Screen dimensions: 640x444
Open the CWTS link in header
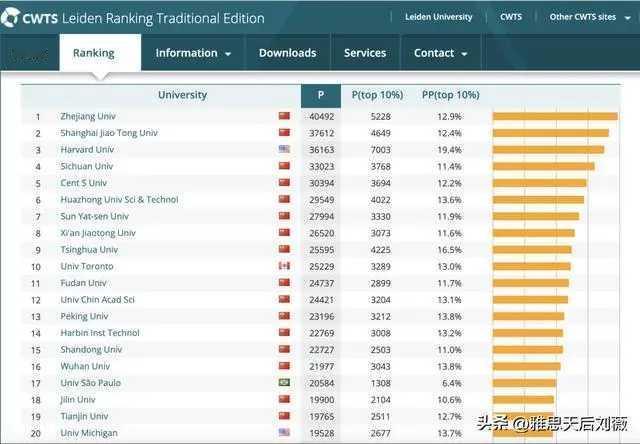point(511,17)
